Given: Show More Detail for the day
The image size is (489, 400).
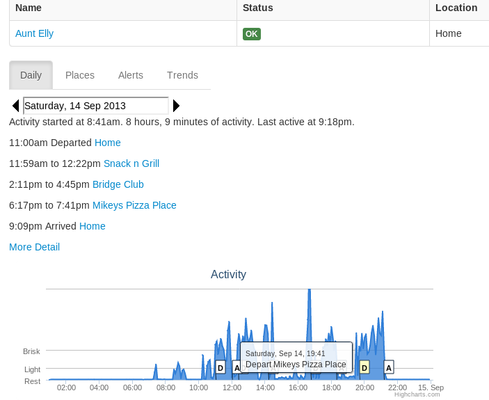Looking at the screenshot, I should pos(34,247).
